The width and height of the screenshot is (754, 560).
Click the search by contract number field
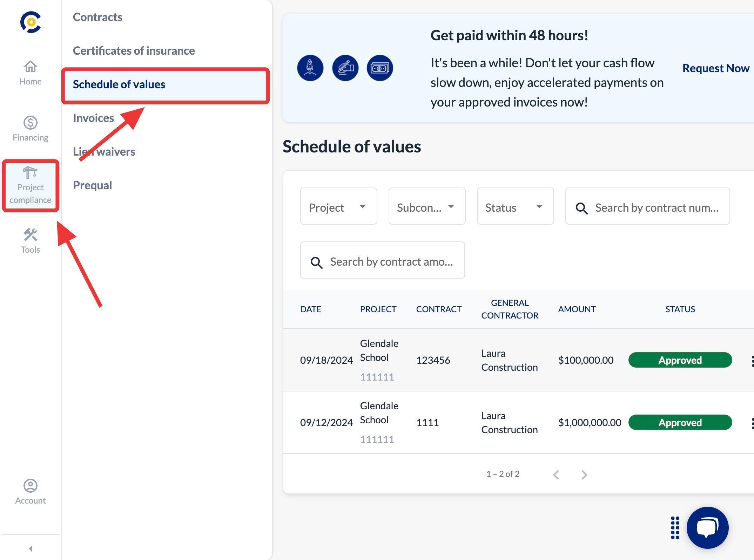647,206
